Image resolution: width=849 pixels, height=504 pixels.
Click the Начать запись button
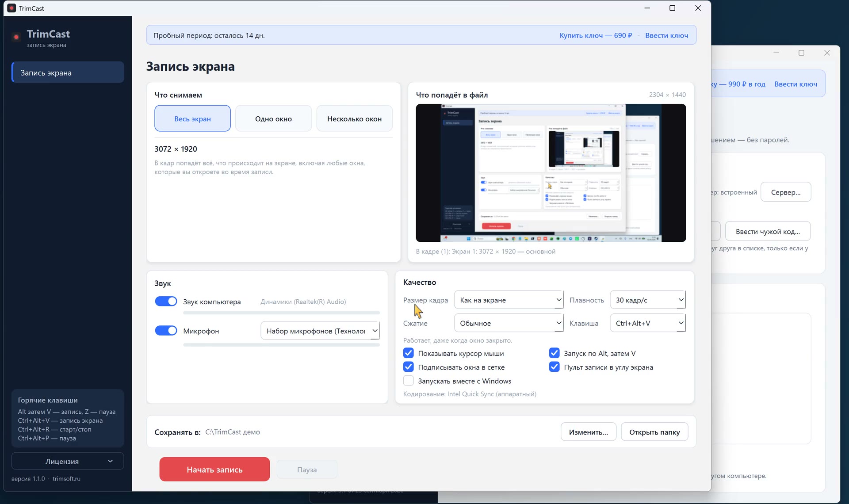(214, 470)
